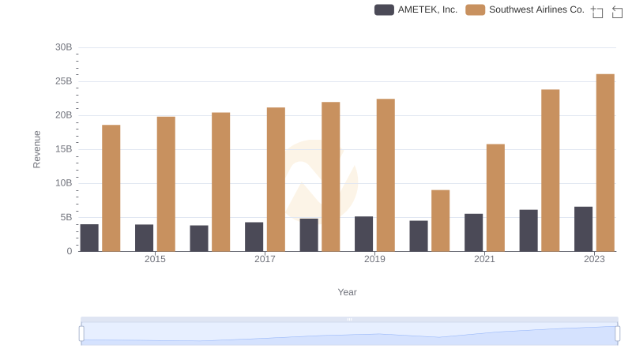Click the Southwest Airlines 2019 bar

[x=386, y=175]
